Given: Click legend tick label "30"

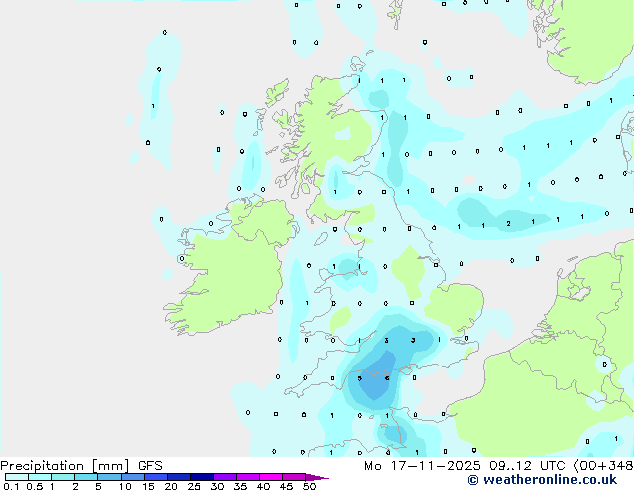Looking at the screenshot, I should pyautogui.click(x=217, y=486).
